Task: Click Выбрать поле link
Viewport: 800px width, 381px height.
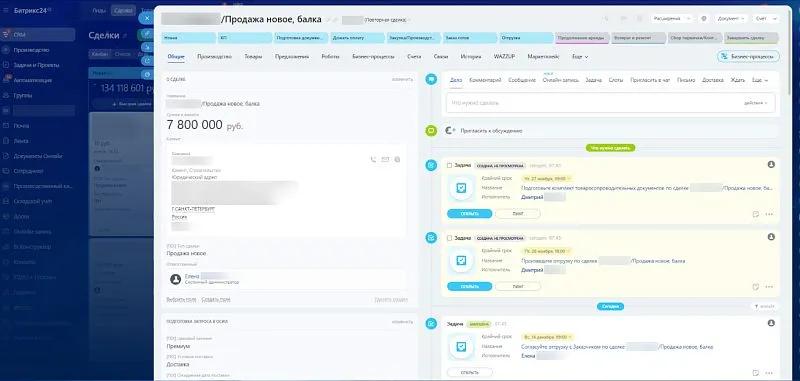Action: point(181,299)
